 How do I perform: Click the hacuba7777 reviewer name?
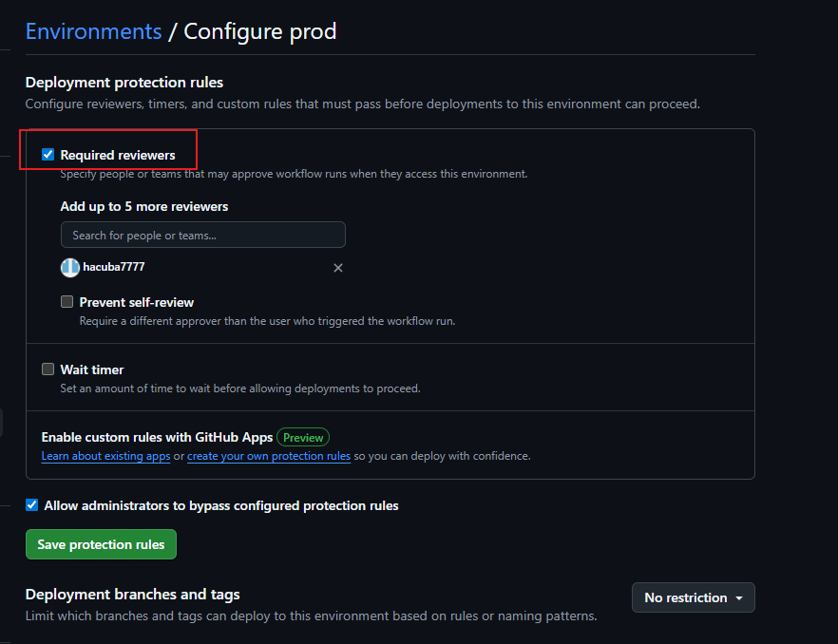click(114, 267)
